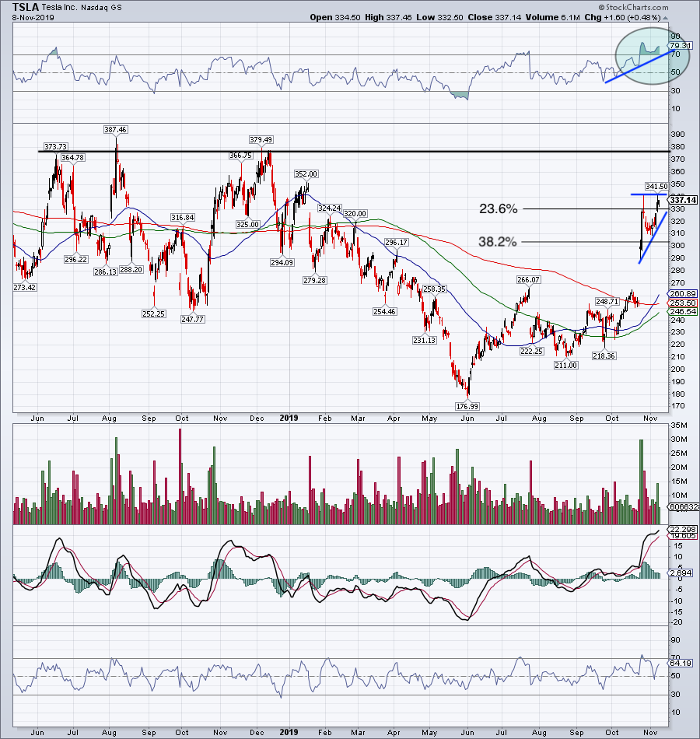
Task: Click the TSLA ticker symbol title
Action: click(26, 7)
